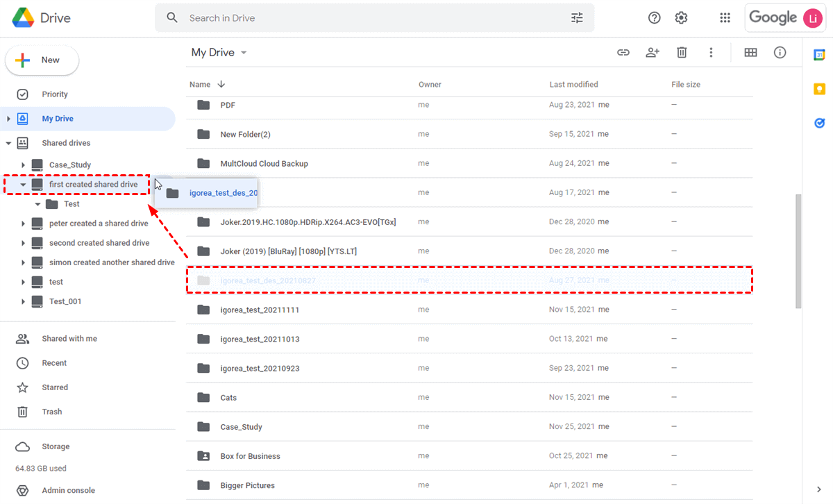Click the PDF folder icon

203,105
